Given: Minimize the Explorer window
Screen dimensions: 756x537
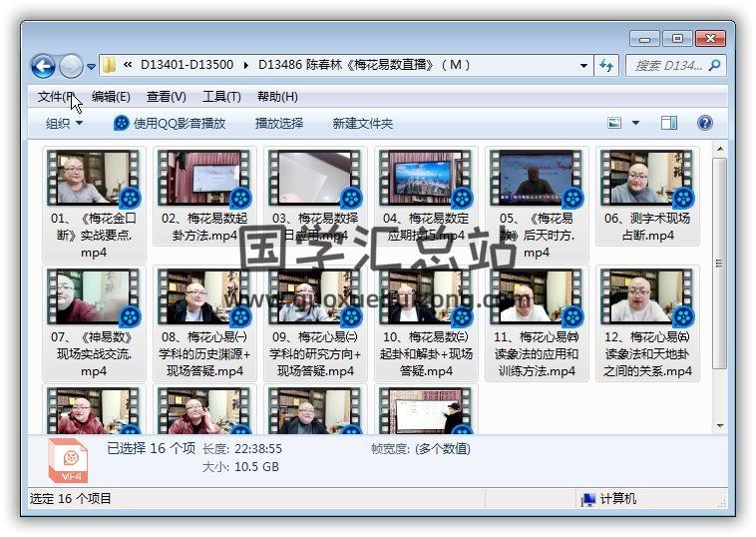Looking at the screenshot, I should click(x=645, y=38).
